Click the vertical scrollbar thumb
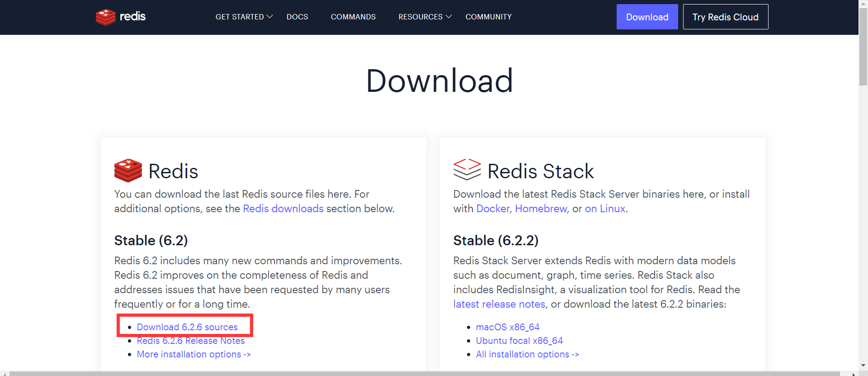 click(863, 47)
